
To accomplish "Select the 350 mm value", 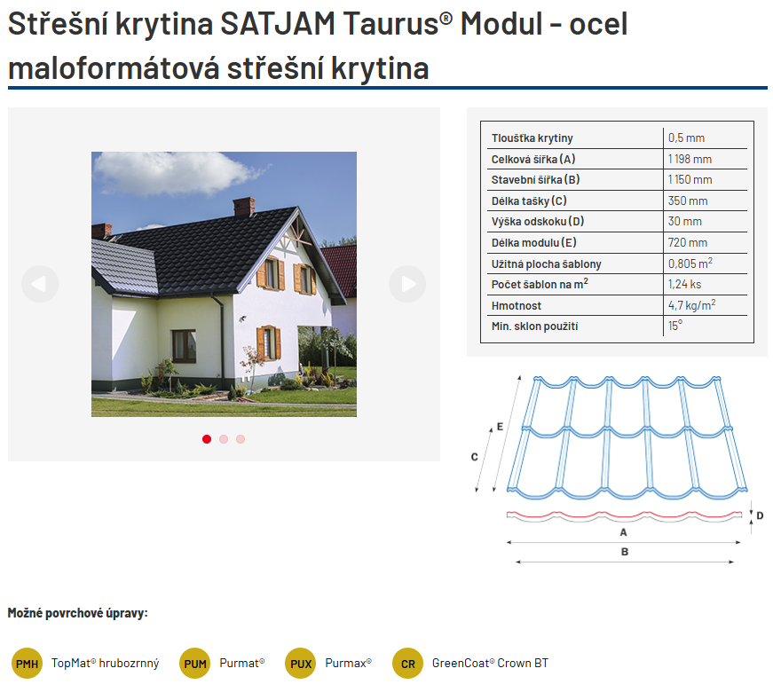I will (688, 201).
